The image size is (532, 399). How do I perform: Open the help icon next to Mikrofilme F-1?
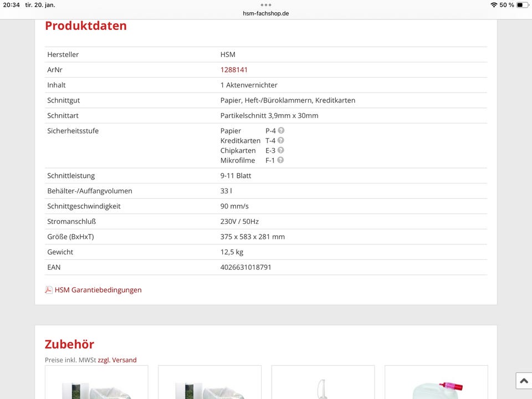tap(281, 160)
